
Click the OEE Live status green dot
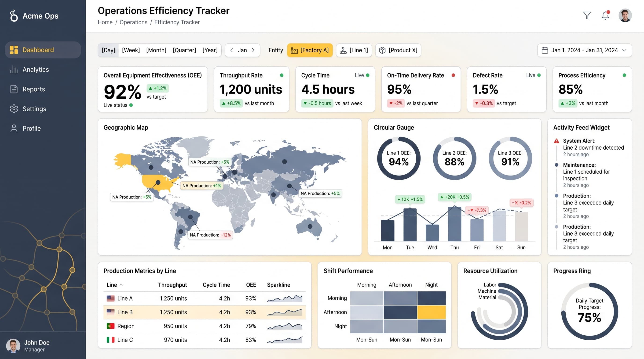(x=131, y=105)
